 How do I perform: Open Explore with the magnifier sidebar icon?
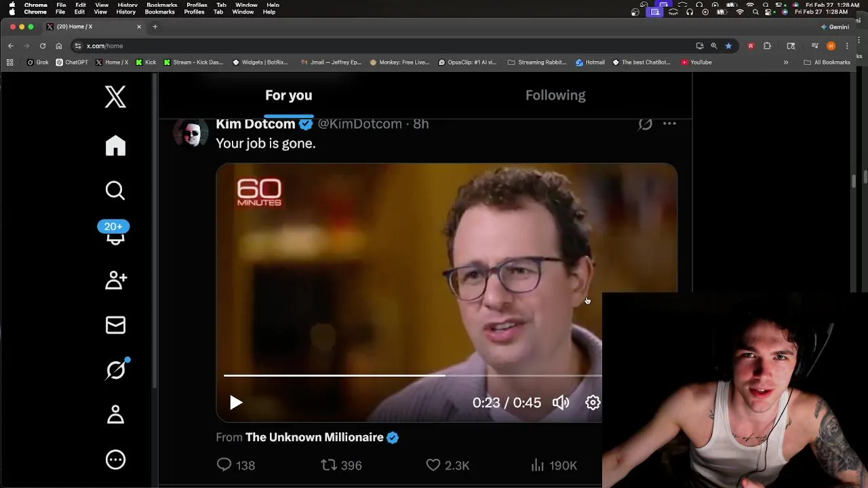115,190
